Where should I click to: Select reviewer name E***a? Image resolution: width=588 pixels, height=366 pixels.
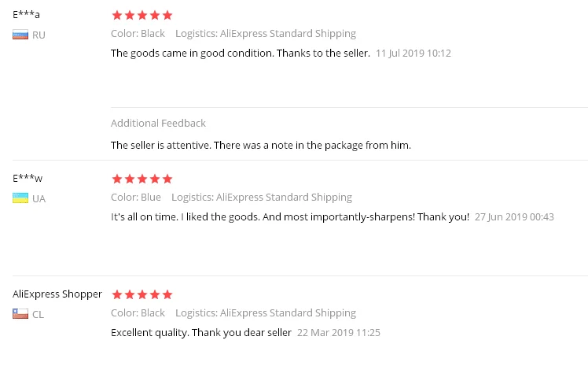[x=27, y=14]
